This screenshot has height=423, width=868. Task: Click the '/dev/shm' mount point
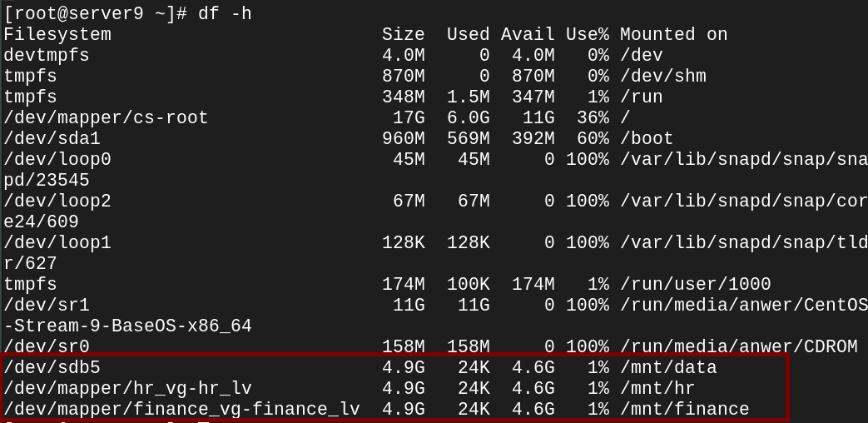[x=662, y=76]
